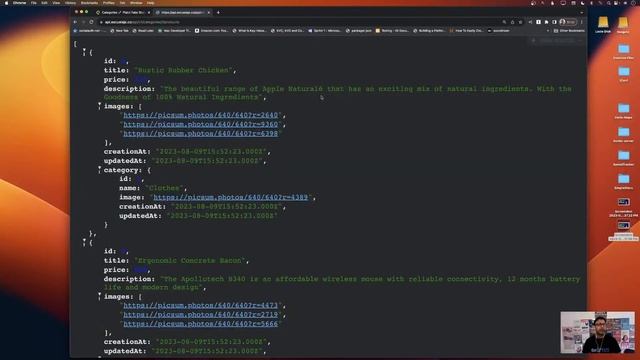Image resolution: width=640 pixels, height=360 pixels.
Task: Go back to the previous page
Action: 76,22
